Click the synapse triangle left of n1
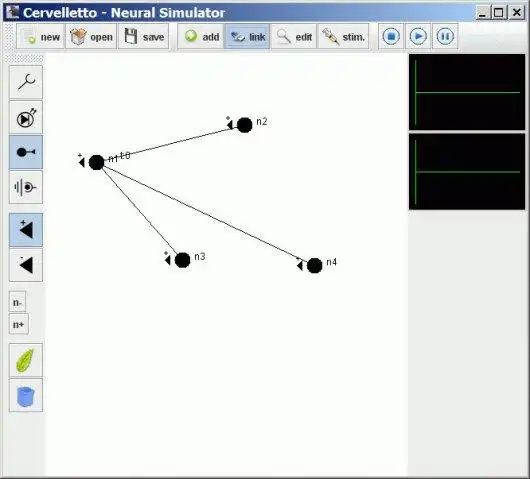The image size is (530, 479). (81, 163)
